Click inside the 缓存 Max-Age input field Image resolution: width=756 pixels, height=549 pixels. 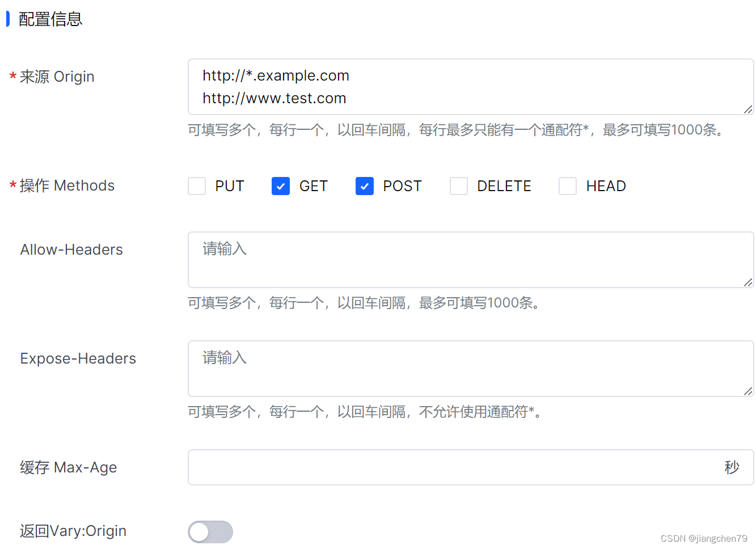pos(397,467)
